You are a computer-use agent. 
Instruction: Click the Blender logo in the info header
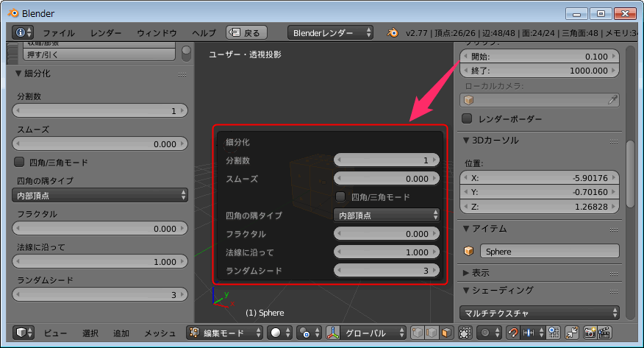[x=393, y=33]
